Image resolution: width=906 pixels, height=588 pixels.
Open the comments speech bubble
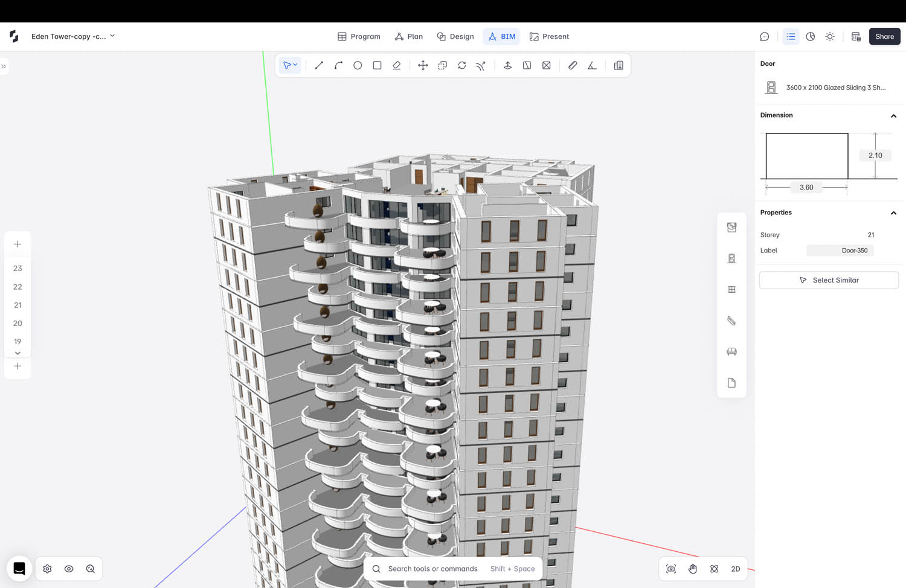pyautogui.click(x=764, y=37)
